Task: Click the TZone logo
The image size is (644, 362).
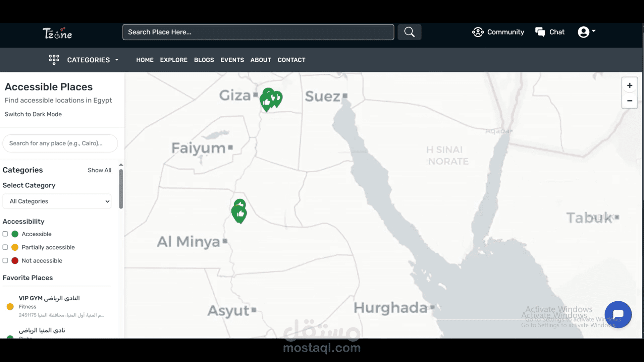Action: pyautogui.click(x=57, y=33)
